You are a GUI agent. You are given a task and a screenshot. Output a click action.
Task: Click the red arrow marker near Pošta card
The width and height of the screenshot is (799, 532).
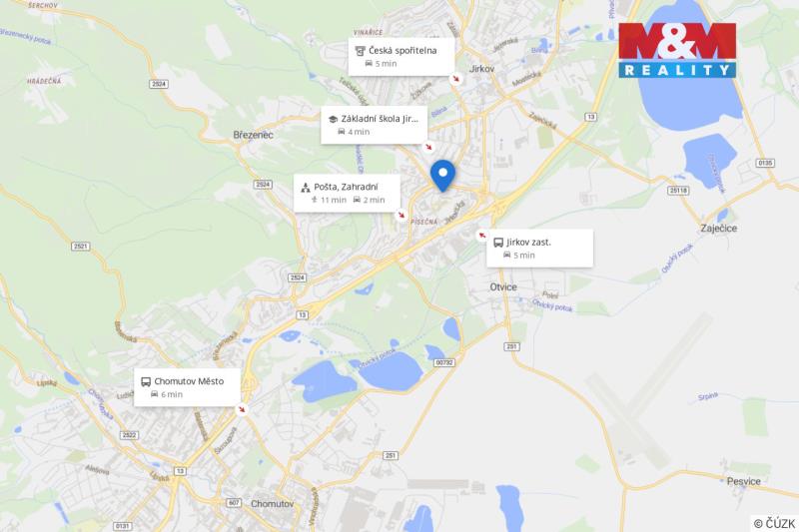pos(401,216)
